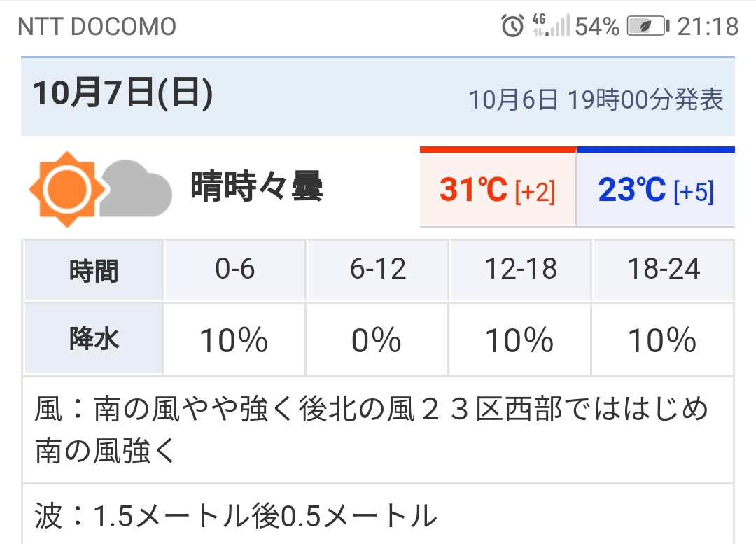Tap the 10月6日 19時00分発表 timestamp

tap(596, 99)
